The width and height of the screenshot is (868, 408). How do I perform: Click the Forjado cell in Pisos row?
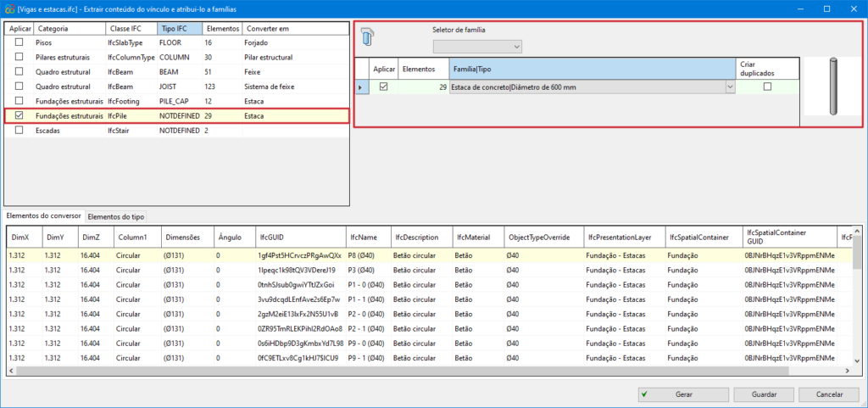point(295,42)
